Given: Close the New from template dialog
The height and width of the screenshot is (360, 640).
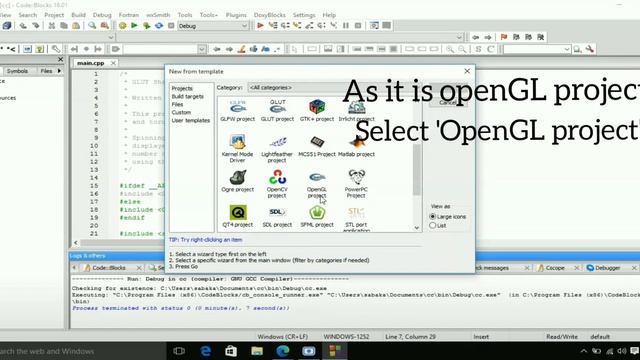Looking at the screenshot, I should click(467, 71).
